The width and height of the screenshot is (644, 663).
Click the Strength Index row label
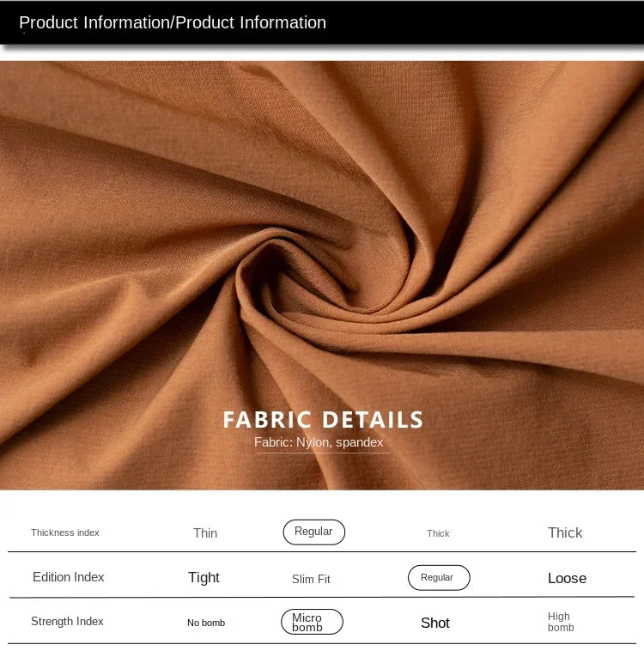(x=67, y=621)
